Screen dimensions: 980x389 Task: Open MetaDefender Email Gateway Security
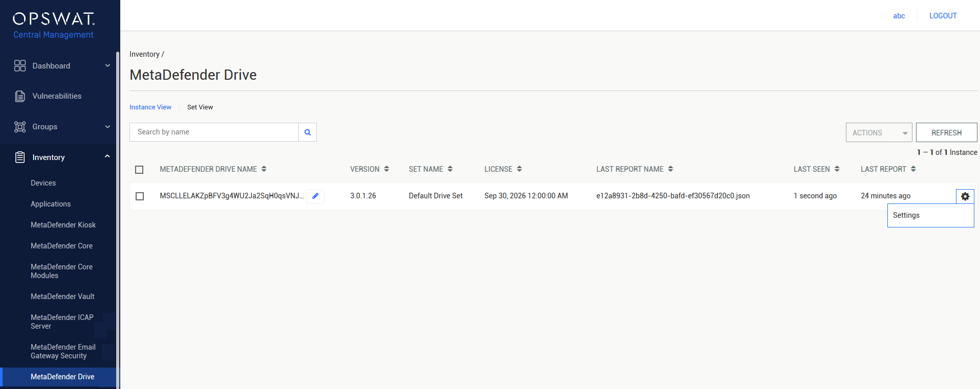pyautogui.click(x=63, y=351)
